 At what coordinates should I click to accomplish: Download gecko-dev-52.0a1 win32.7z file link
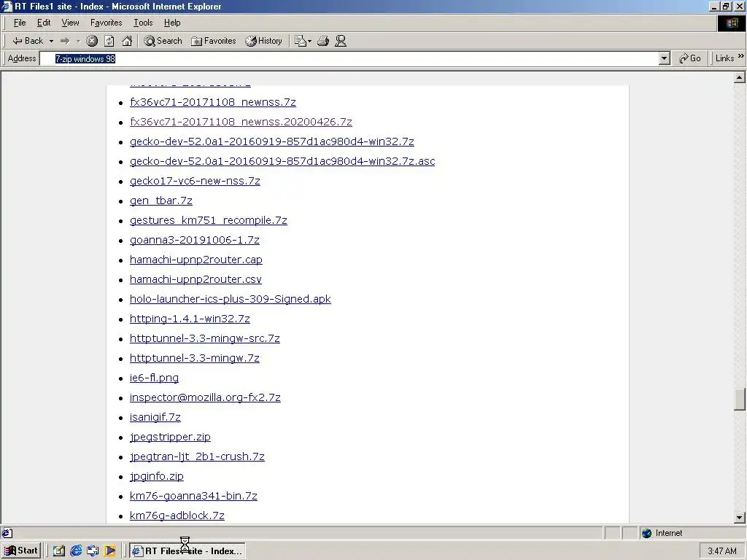(271, 141)
